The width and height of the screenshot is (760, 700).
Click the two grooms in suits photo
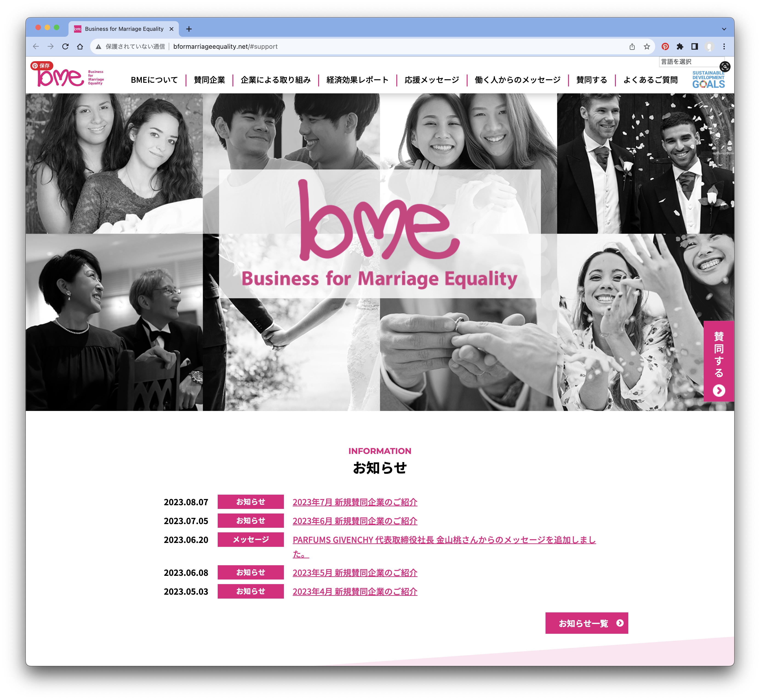click(645, 163)
